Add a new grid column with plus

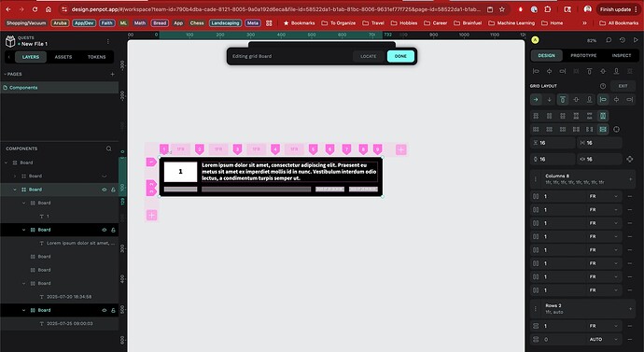click(401, 149)
